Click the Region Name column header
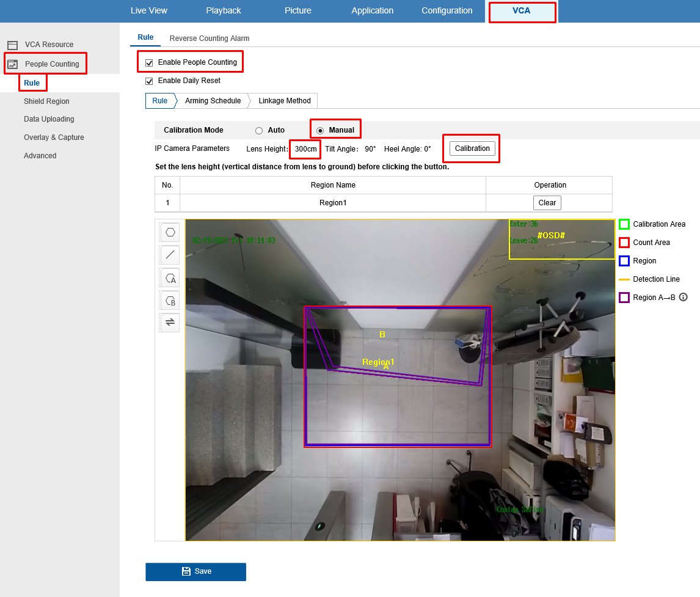Viewport: 700px width, 597px height. [333, 185]
